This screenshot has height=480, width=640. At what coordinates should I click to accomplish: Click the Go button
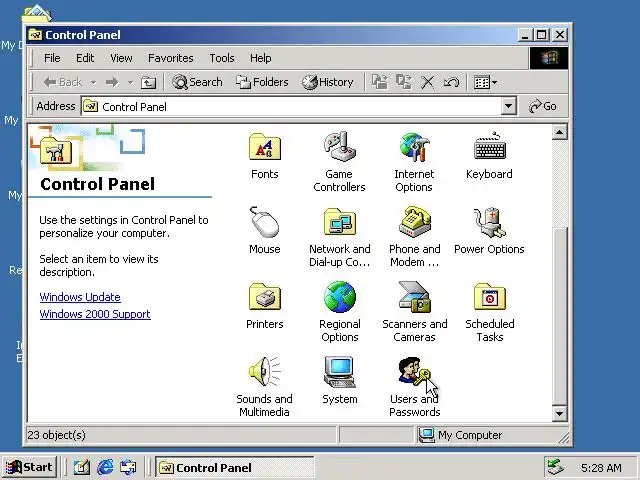pyautogui.click(x=542, y=107)
